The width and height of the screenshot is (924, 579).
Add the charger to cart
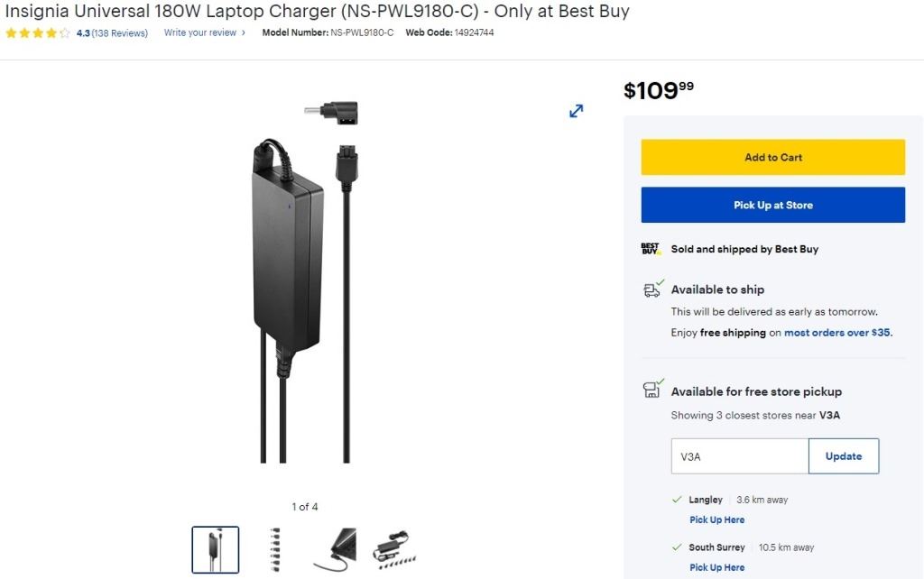[x=773, y=157]
